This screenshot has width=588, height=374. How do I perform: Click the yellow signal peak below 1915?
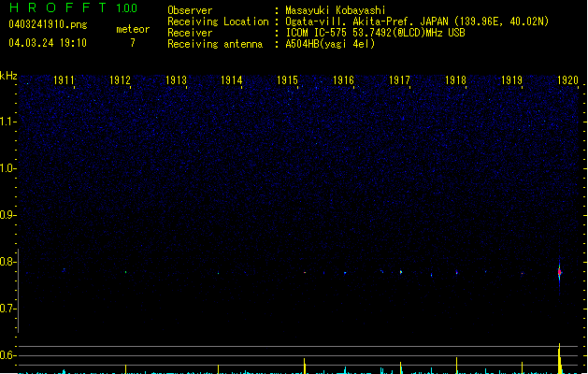click(x=305, y=364)
